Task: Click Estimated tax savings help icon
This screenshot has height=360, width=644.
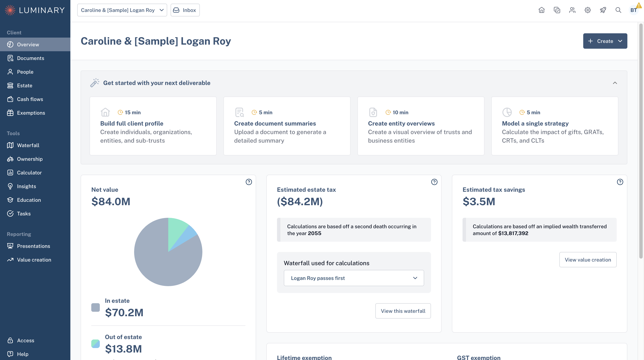Action: (620, 182)
